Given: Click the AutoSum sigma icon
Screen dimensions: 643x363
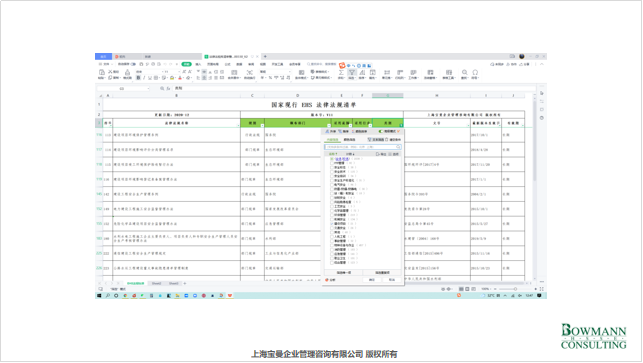Looking at the screenshot, I should coord(341,72).
